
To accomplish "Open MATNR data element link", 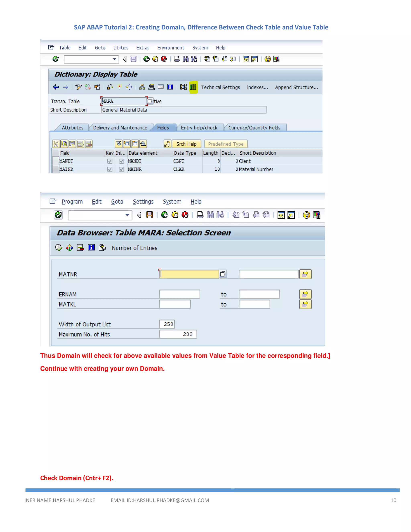I will click(134, 169).
